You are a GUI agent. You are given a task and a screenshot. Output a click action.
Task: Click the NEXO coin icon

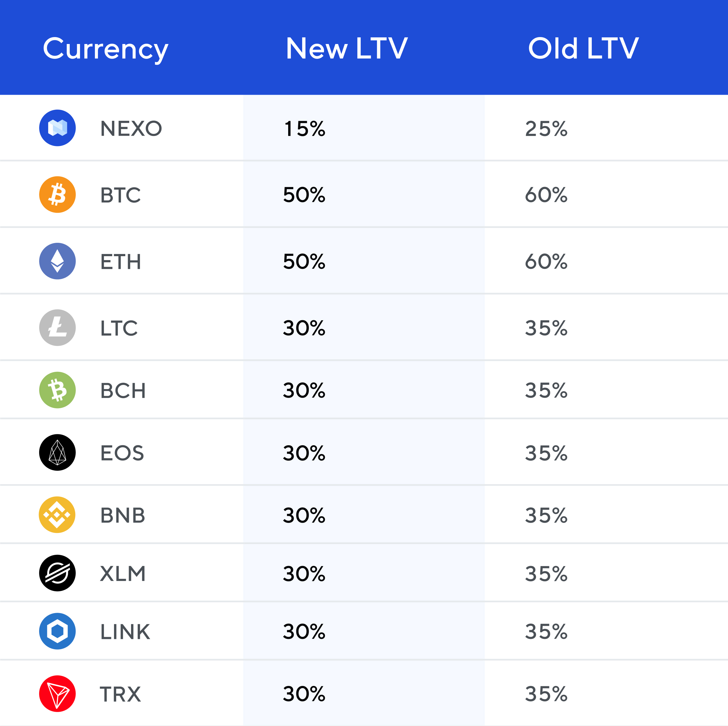57,128
